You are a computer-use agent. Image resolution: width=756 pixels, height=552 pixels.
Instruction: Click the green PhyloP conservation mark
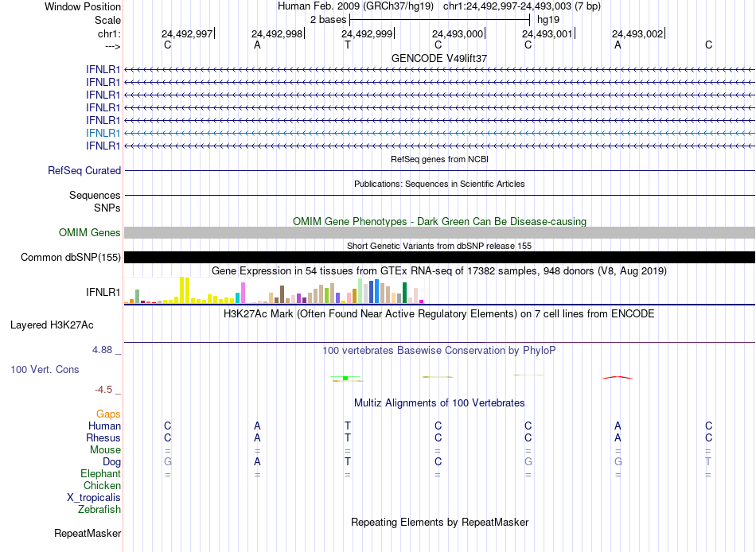point(345,379)
